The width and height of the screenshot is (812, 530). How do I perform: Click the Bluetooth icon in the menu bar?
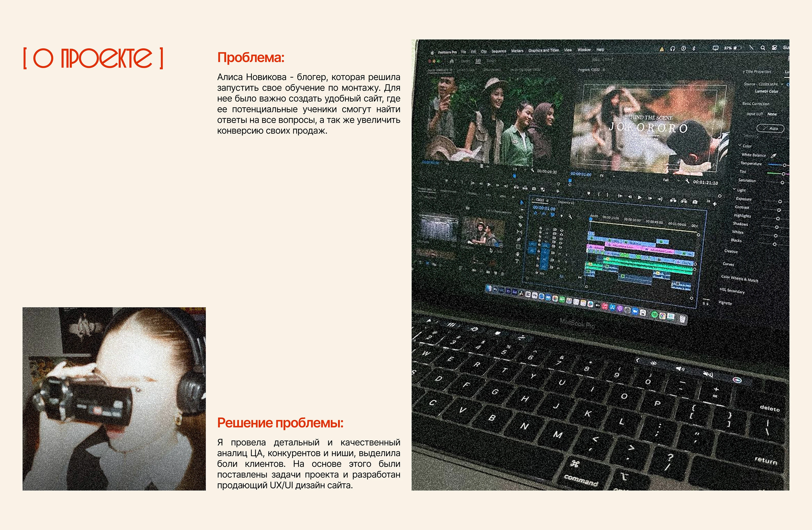[694, 48]
